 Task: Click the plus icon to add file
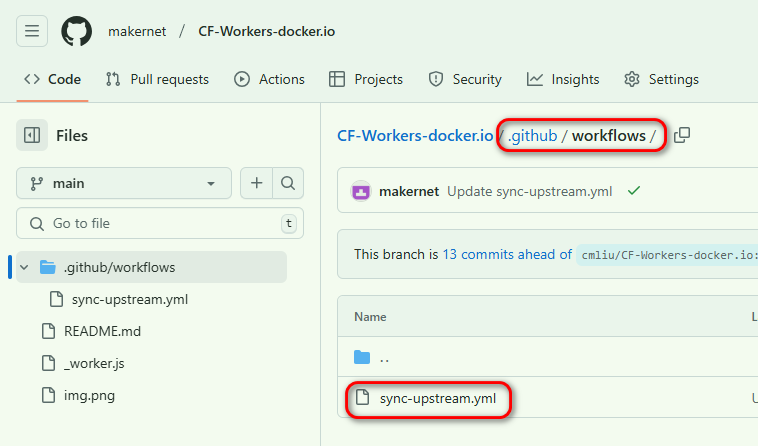[x=257, y=183]
